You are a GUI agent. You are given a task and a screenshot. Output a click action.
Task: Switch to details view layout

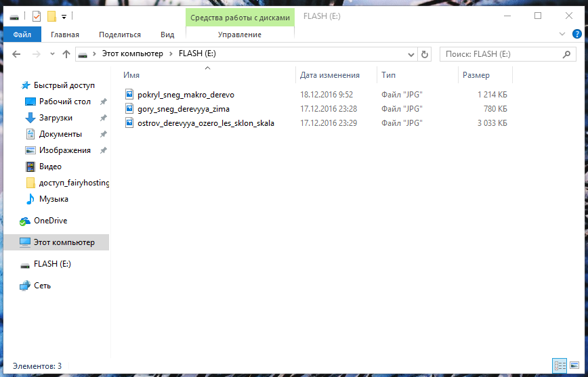560,365
